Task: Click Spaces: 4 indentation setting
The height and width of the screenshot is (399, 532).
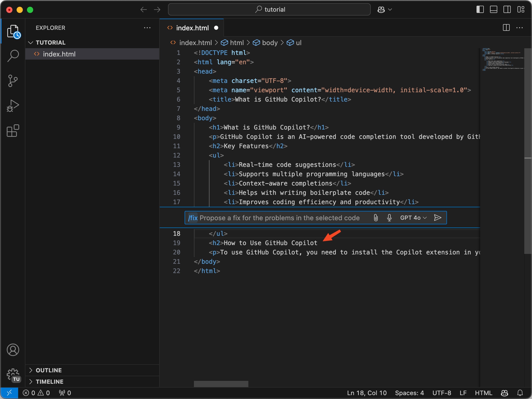Action: coord(409,393)
